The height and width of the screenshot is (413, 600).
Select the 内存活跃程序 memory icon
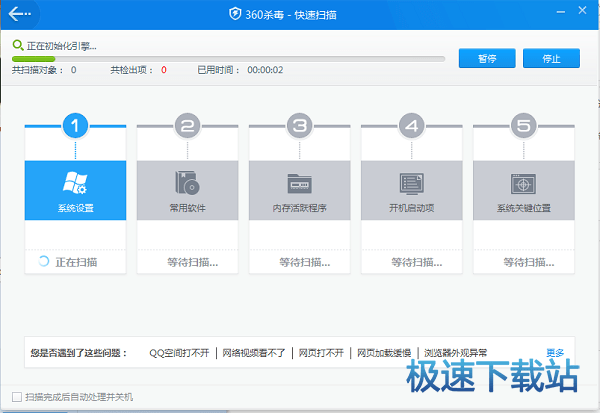(299, 184)
